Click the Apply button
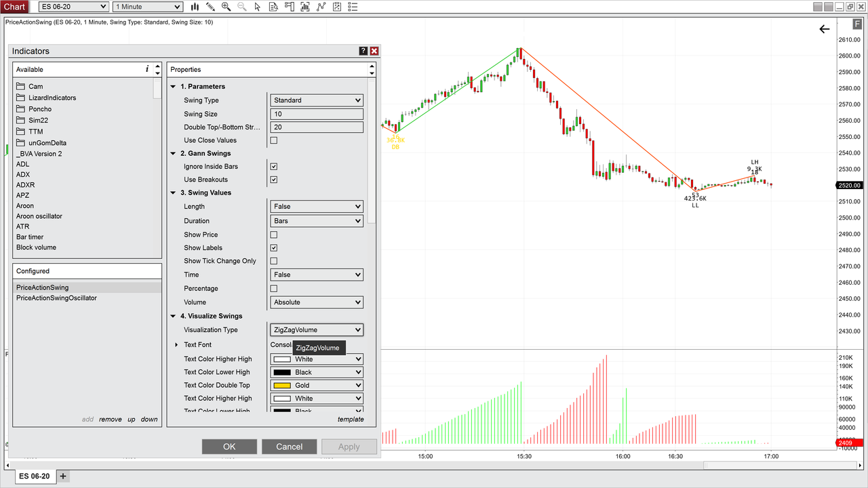This screenshot has height=488, width=868. [x=349, y=447]
